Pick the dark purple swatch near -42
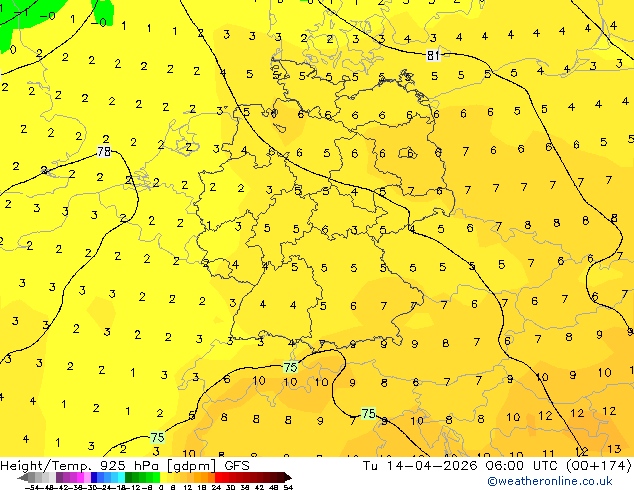Viewport: 634px width, 490px height. 59,478
